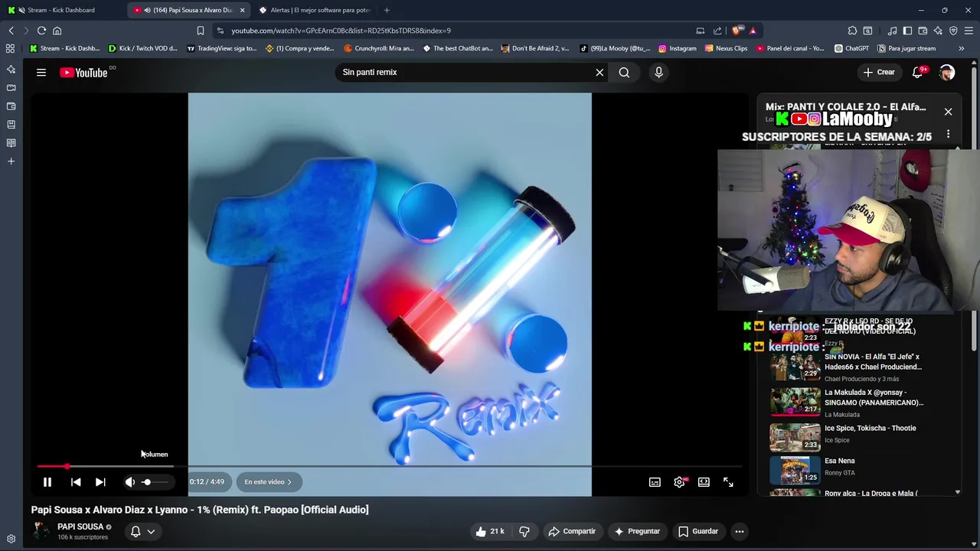Dislike the video
The height and width of the screenshot is (551, 980).
pos(524,531)
